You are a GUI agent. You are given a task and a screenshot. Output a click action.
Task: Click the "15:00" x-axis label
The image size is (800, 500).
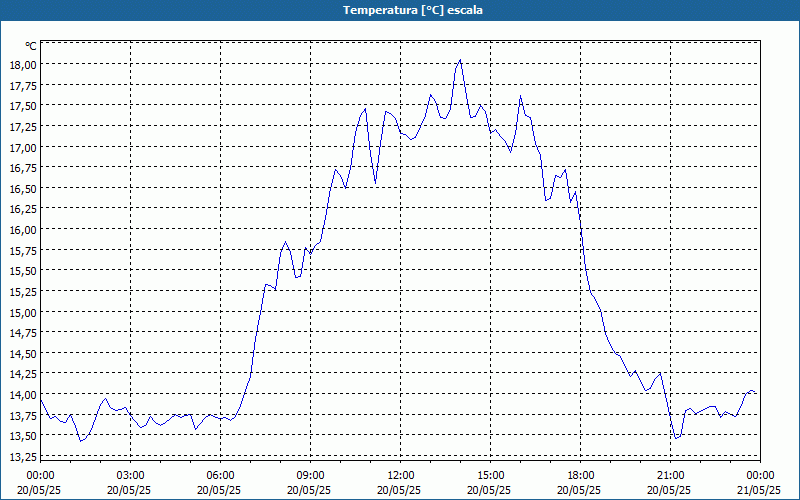coord(490,476)
